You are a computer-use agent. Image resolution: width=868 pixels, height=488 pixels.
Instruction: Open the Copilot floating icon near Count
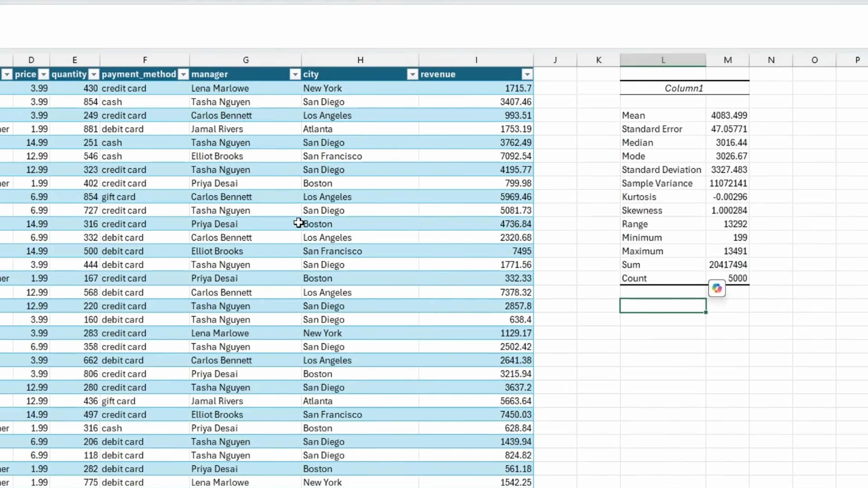[717, 288]
